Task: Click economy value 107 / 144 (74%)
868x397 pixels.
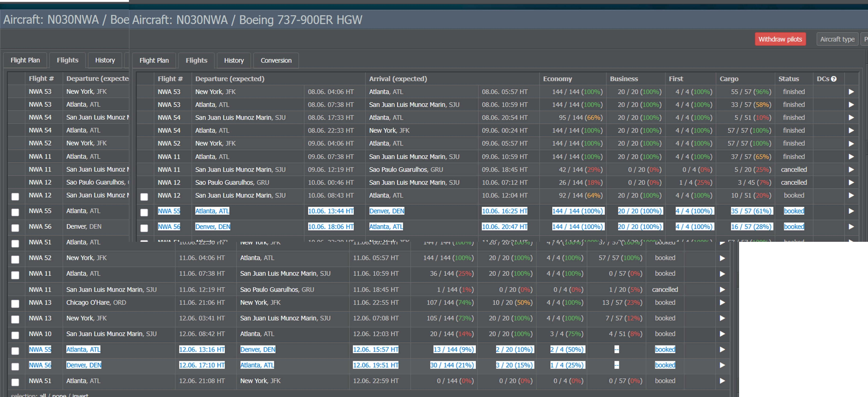Action: point(450,303)
